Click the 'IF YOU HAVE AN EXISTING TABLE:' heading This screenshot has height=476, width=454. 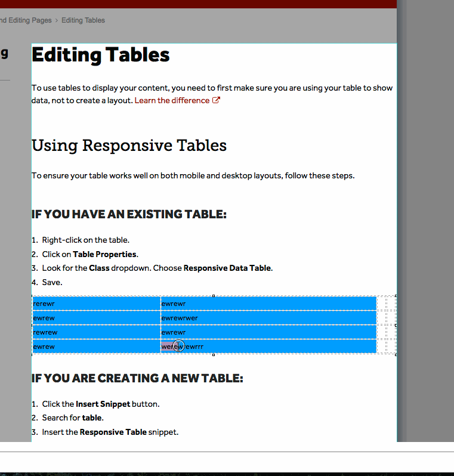(x=129, y=214)
